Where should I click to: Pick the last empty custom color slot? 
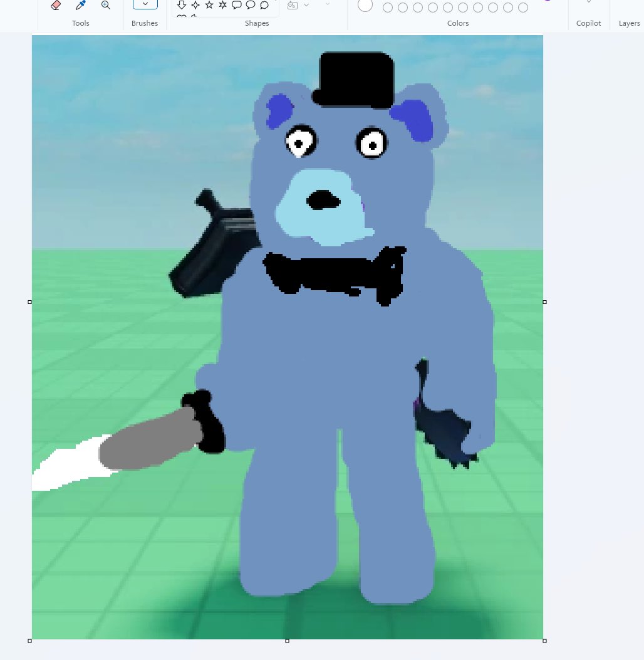(x=523, y=8)
